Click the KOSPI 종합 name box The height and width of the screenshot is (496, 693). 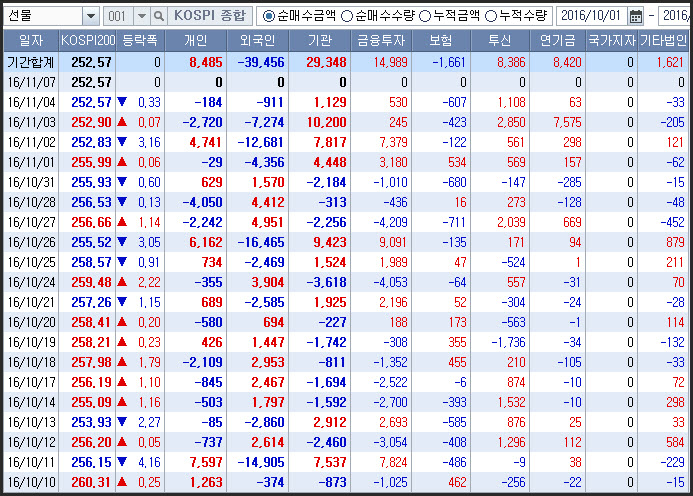pos(209,16)
